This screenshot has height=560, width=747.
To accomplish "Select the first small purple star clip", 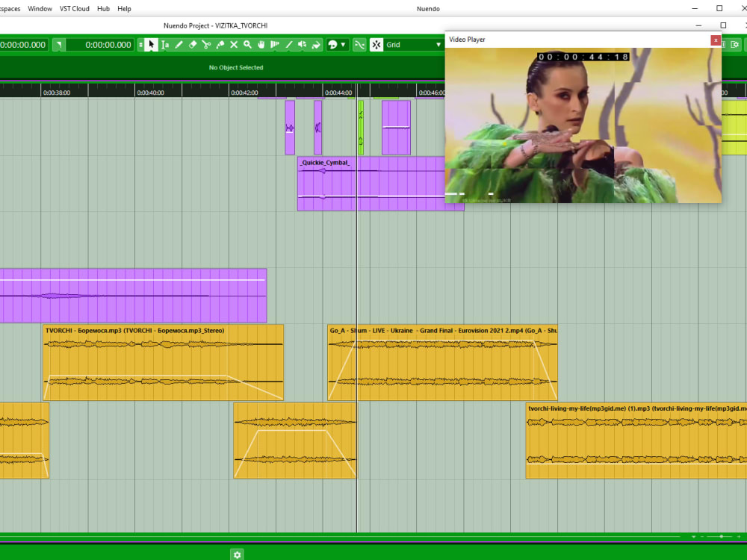I will point(290,128).
